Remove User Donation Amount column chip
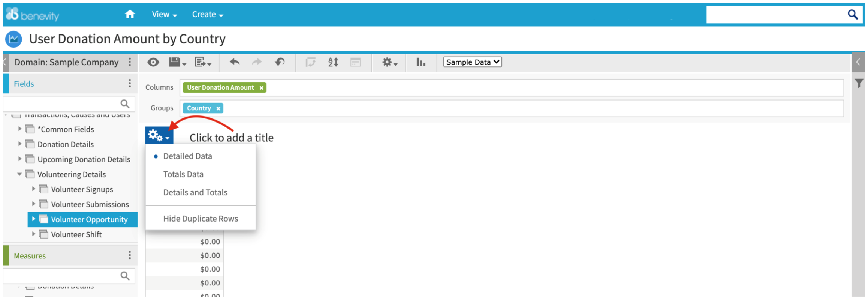 pos(261,88)
